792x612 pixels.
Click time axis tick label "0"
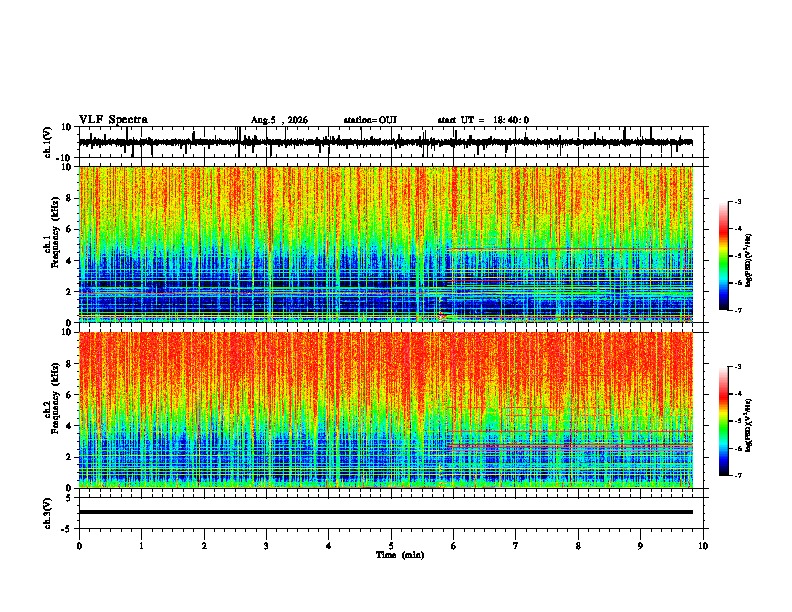click(79, 546)
